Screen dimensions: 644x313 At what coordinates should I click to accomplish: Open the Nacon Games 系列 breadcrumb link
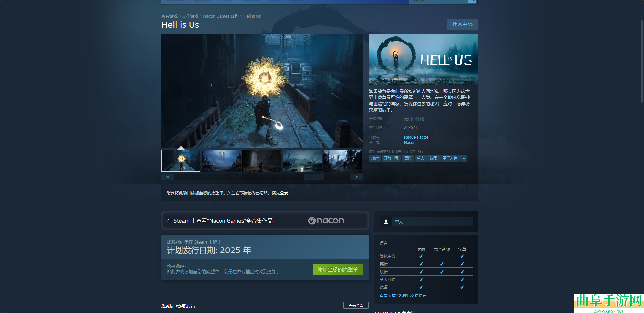pos(221,16)
